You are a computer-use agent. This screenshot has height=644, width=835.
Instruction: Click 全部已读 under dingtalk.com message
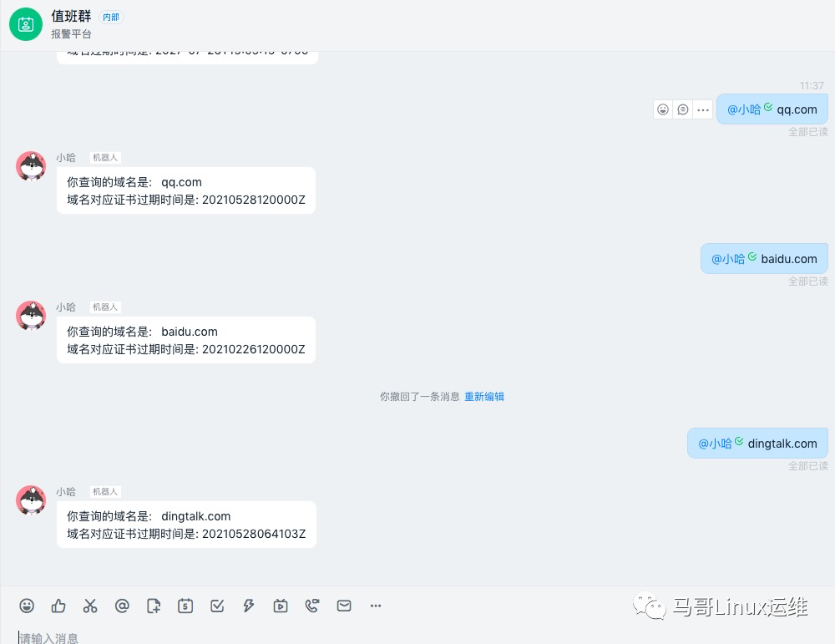(x=807, y=466)
